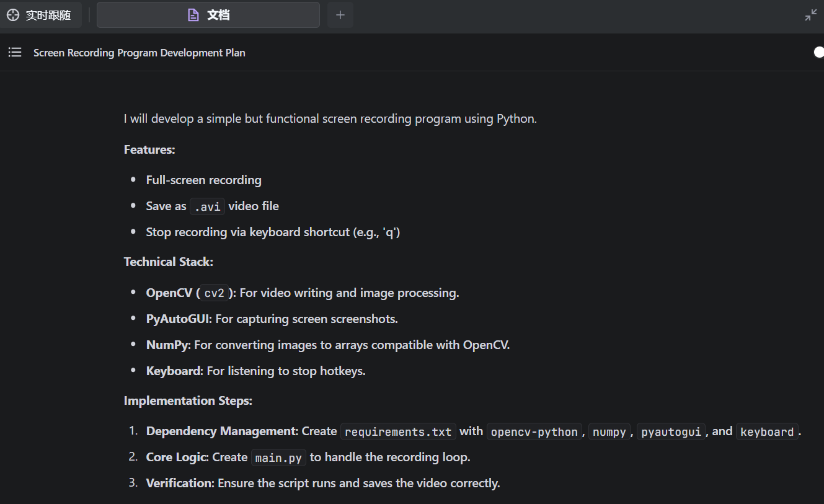Click the .avi inline code tag
Viewport: 824px width, 504px height.
click(x=207, y=206)
